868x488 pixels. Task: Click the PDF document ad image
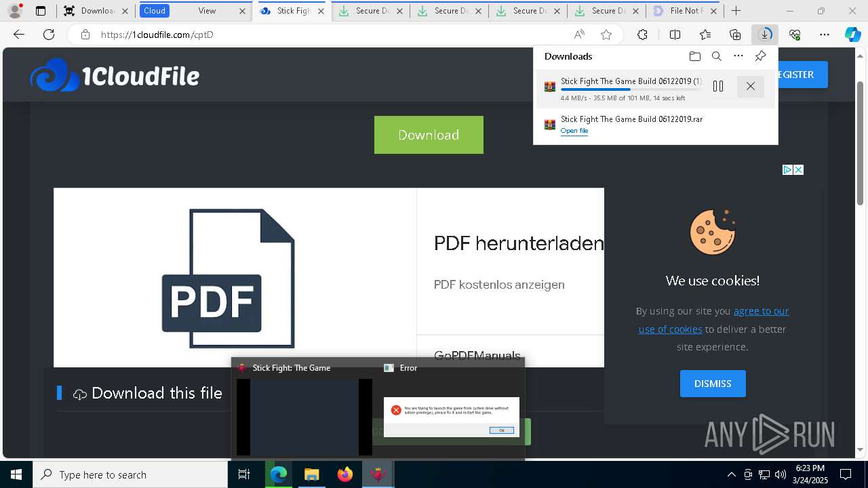pos(229,279)
